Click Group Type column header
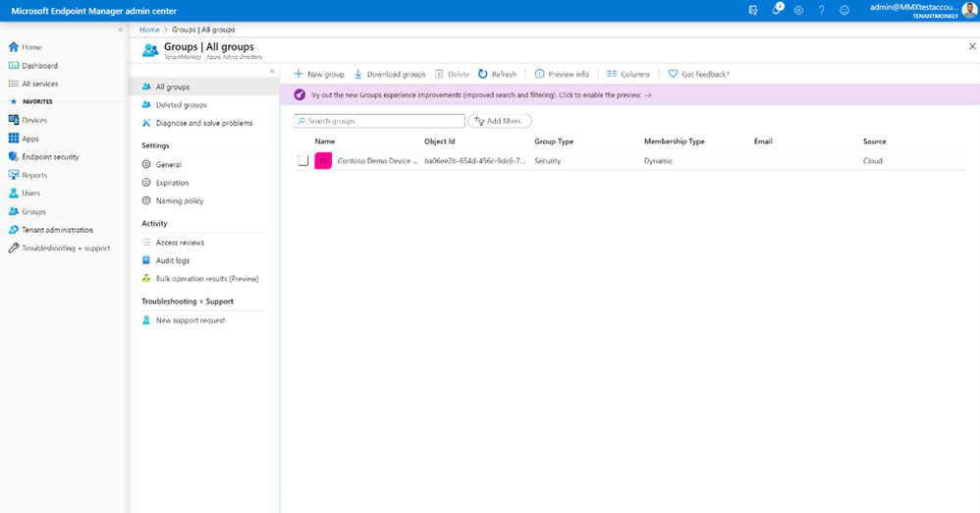The height and width of the screenshot is (513, 980). [554, 142]
